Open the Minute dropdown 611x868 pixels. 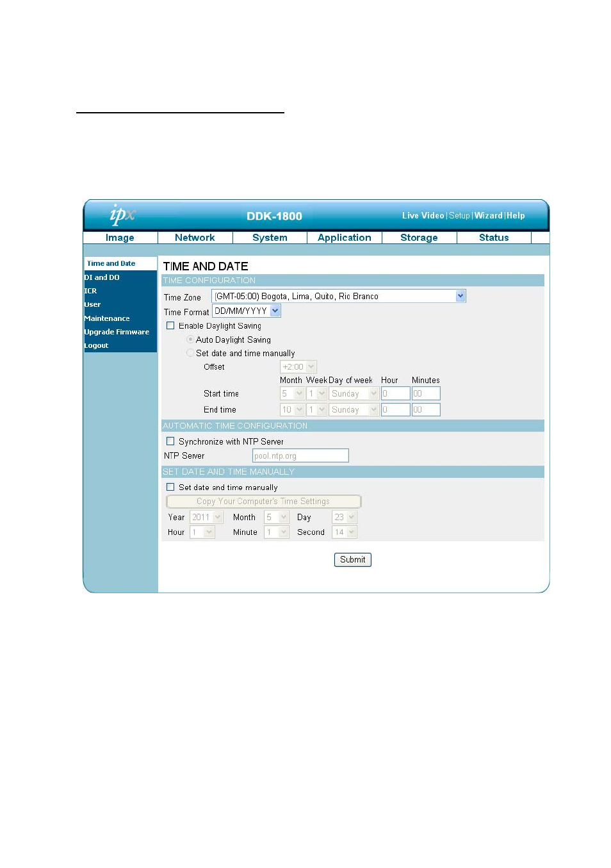tap(277, 532)
